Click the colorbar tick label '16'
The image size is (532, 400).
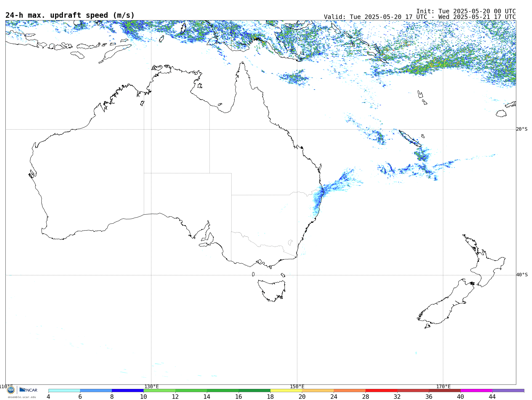pyautogui.click(x=239, y=397)
